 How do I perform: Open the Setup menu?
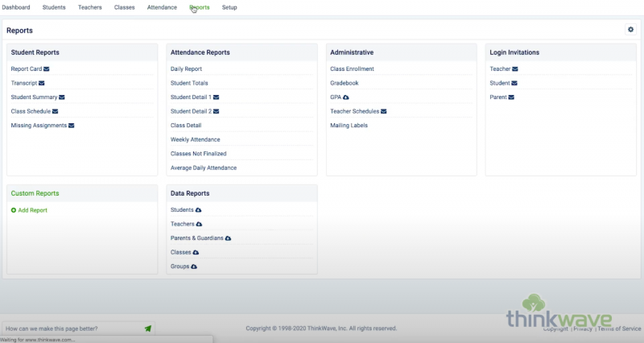[x=229, y=7]
